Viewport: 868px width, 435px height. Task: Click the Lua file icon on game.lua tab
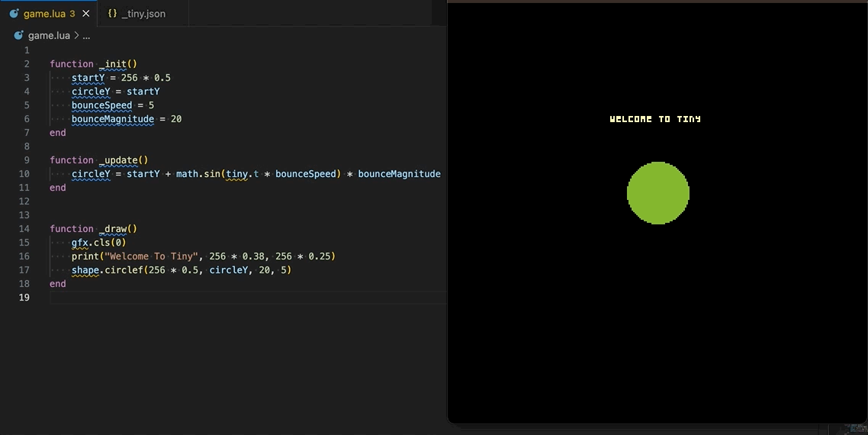pos(14,13)
